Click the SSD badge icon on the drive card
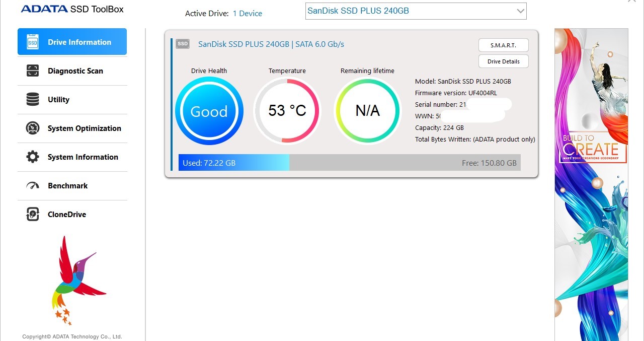 pyautogui.click(x=183, y=44)
